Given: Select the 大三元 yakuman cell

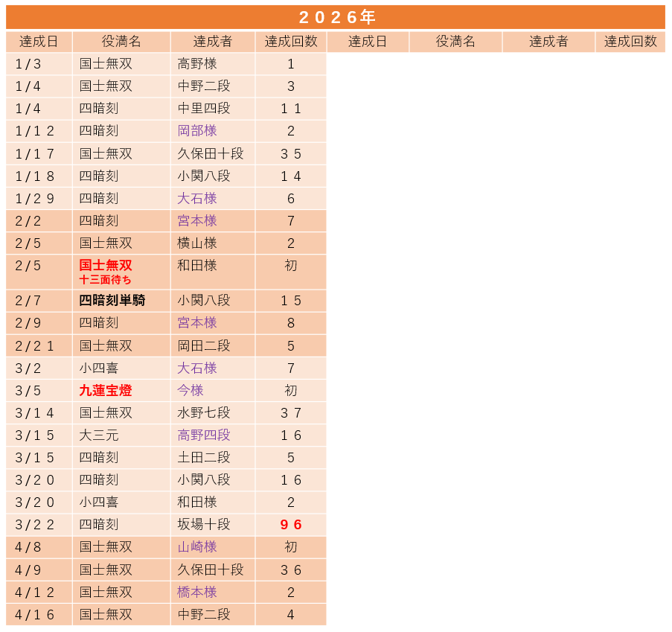Looking at the screenshot, I should click(x=99, y=435).
